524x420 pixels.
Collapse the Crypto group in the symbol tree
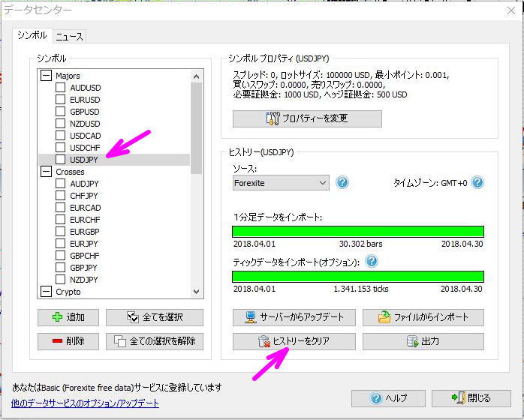(x=46, y=292)
